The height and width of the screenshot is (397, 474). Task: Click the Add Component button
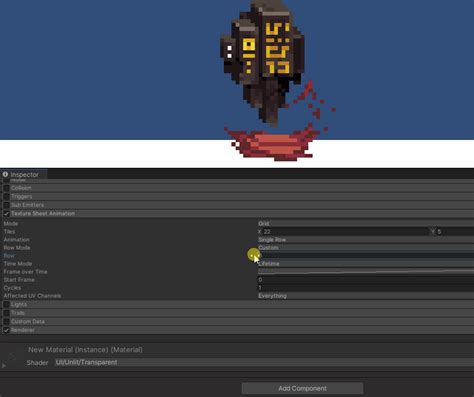click(302, 388)
